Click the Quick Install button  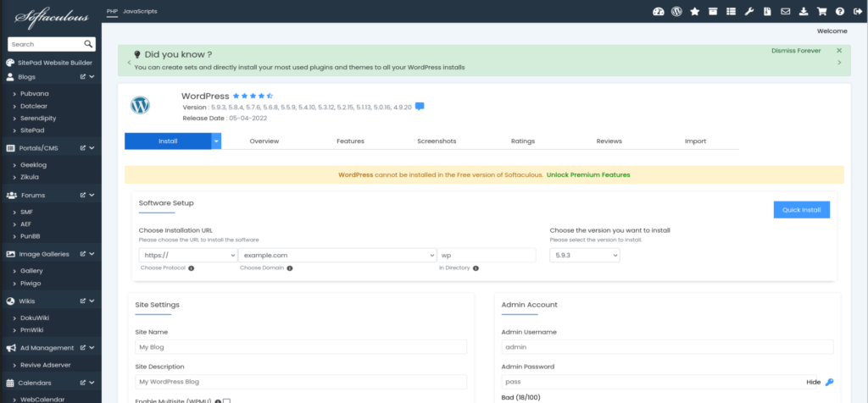pos(801,210)
